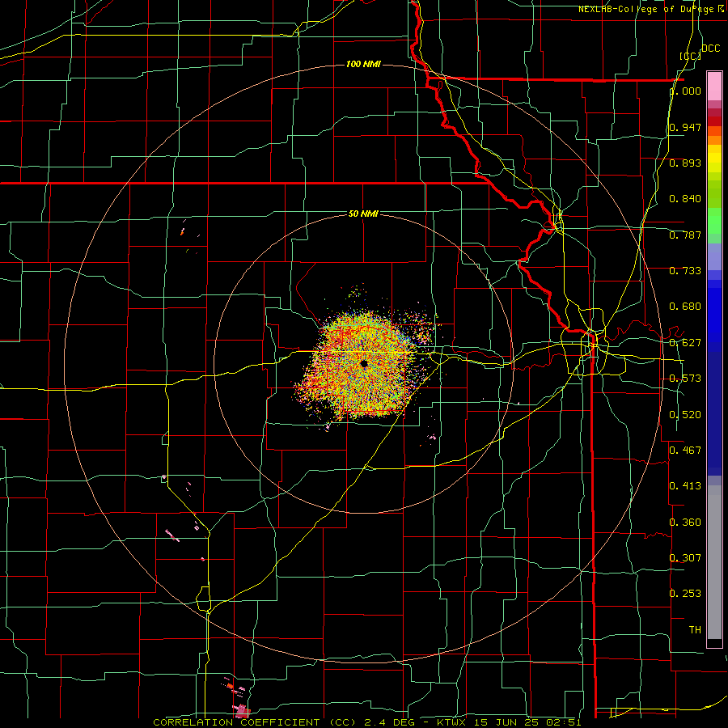Select the 0.413 legend value
The image size is (728, 728).
pos(685,486)
